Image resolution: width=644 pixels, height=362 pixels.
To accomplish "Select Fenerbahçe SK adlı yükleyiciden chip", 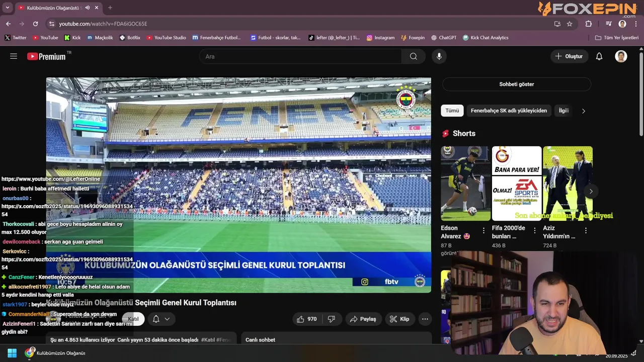I will click(x=509, y=111).
